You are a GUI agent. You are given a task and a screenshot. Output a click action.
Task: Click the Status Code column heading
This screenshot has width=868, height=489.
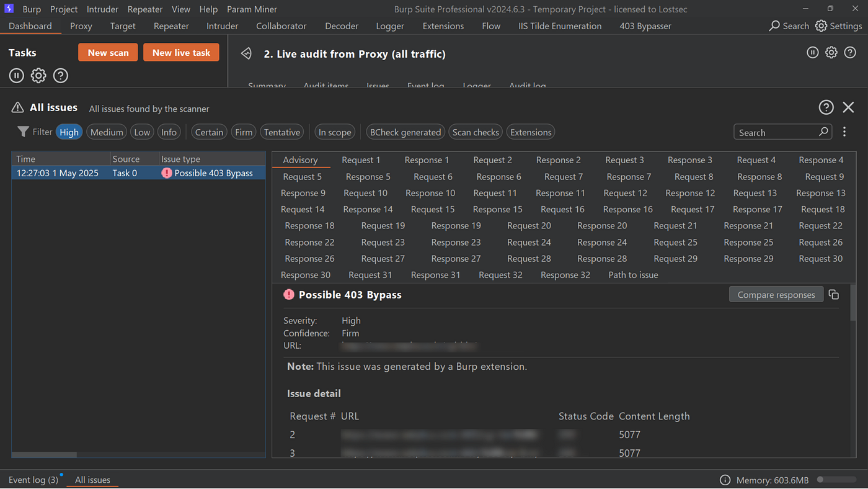pos(586,416)
